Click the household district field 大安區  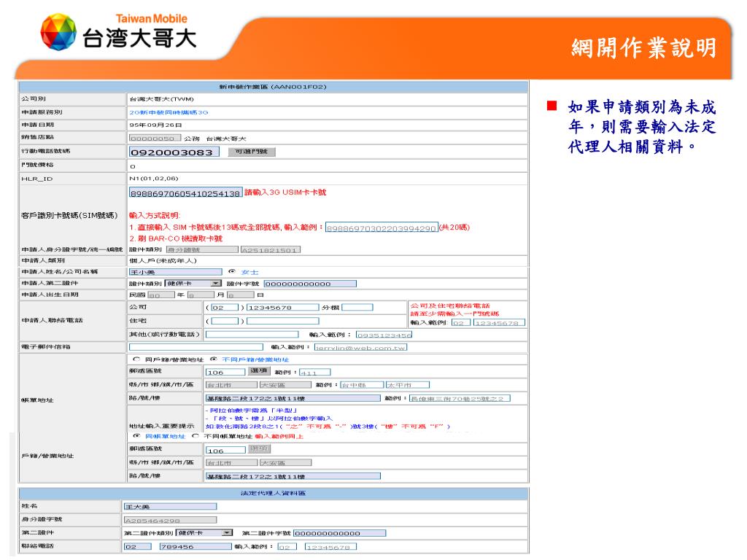tap(286, 462)
